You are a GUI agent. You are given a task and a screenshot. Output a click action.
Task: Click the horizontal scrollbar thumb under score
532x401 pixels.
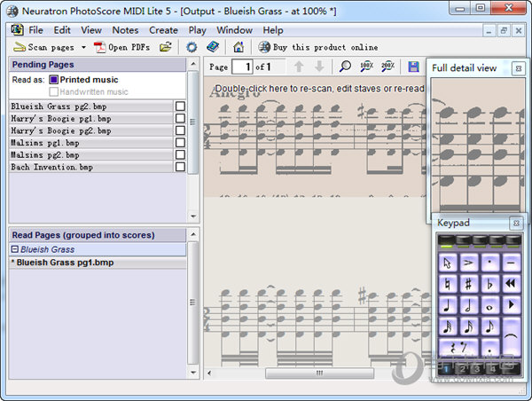coord(319,373)
